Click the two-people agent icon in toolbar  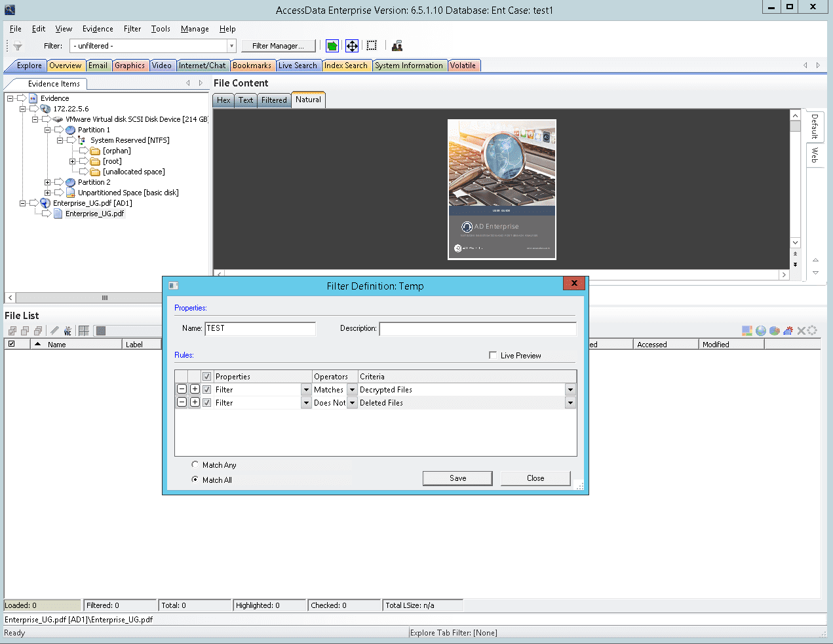coord(397,46)
